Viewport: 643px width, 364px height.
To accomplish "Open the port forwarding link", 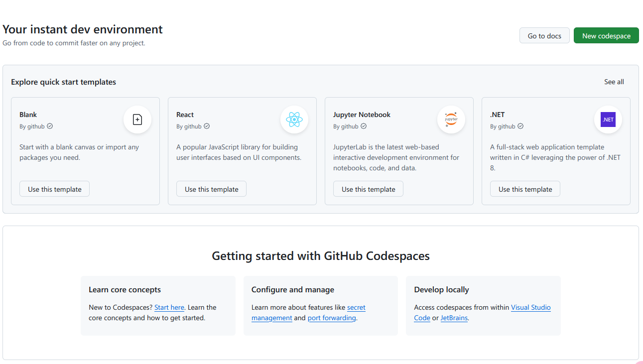I will [x=332, y=318].
